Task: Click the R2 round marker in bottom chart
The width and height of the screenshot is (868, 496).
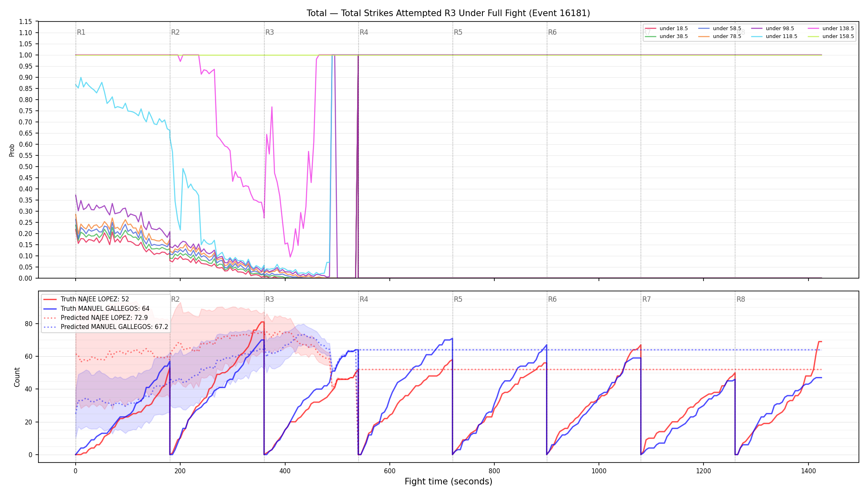Action: (x=175, y=299)
